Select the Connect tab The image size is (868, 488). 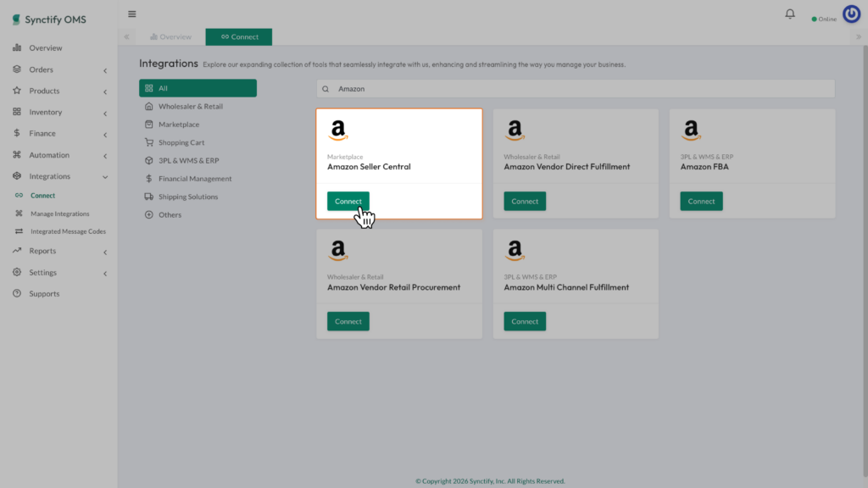pos(238,36)
